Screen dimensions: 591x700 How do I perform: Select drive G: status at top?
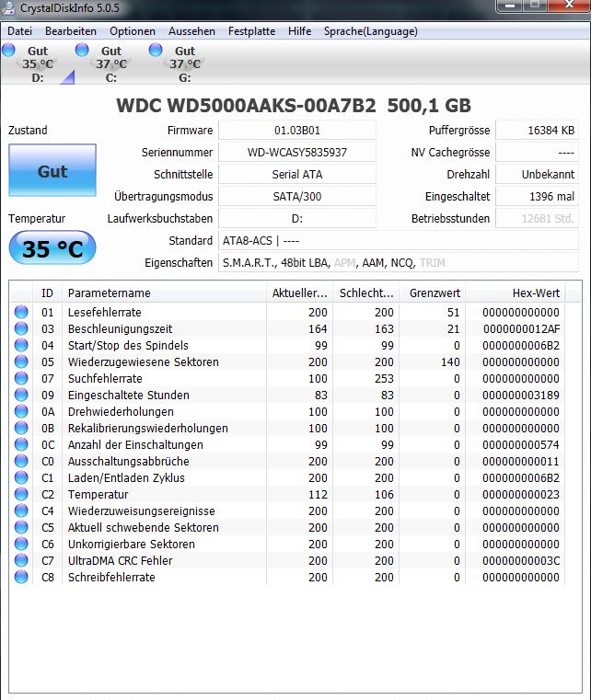point(185,63)
